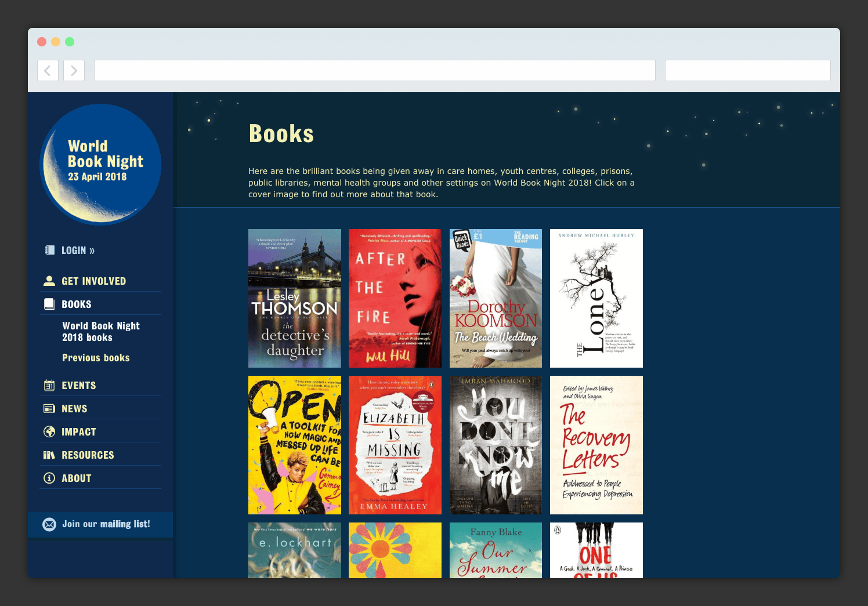This screenshot has width=868, height=606.
Task: Click the Impact globe icon
Action: 49,431
